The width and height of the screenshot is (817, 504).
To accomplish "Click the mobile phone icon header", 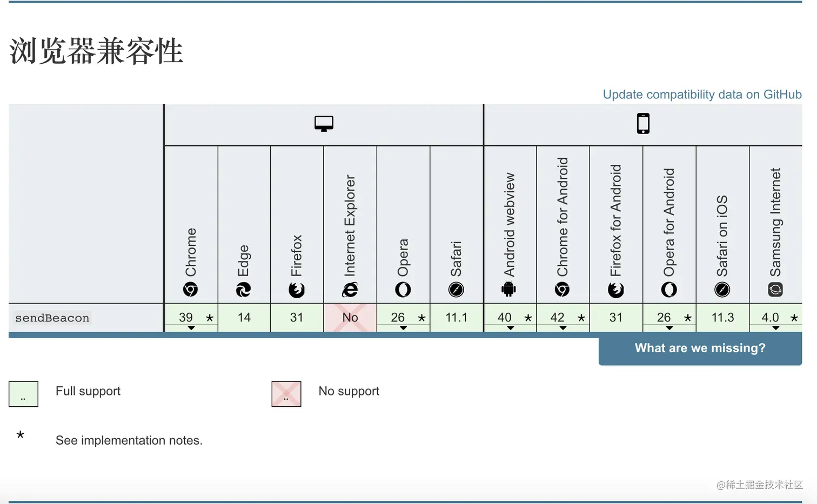I will click(x=643, y=124).
